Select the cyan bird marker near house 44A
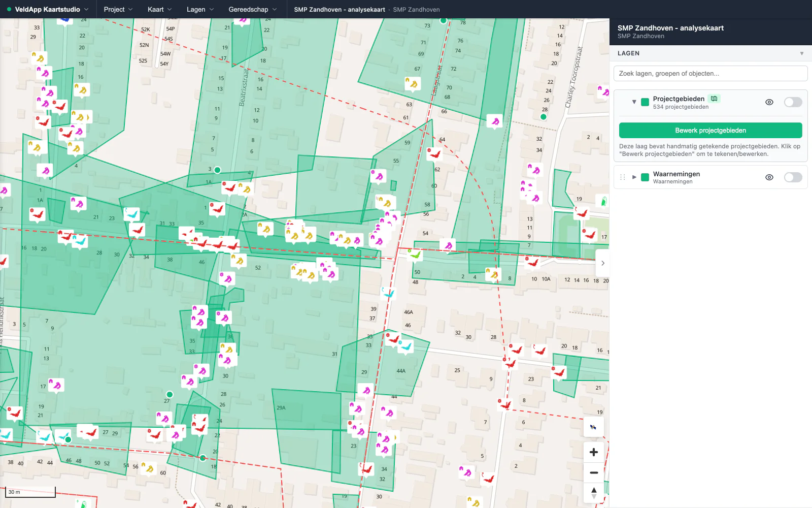This screenshot has height=508, width=812. click(x=405, y=347)
